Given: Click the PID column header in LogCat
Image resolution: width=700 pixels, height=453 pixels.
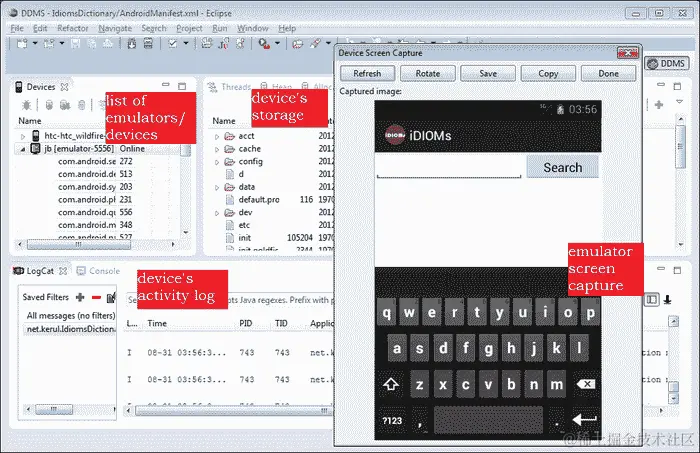Looking at the screenshot, I should pos(246,324).
